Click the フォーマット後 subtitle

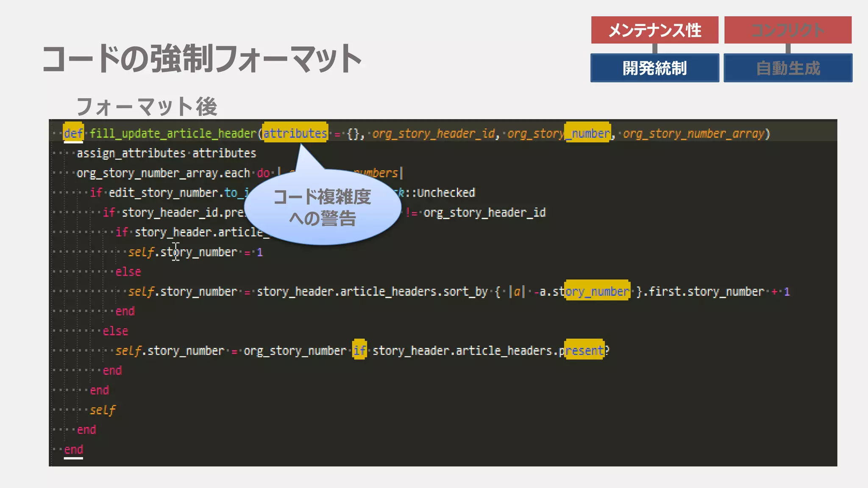coord(147,106)
